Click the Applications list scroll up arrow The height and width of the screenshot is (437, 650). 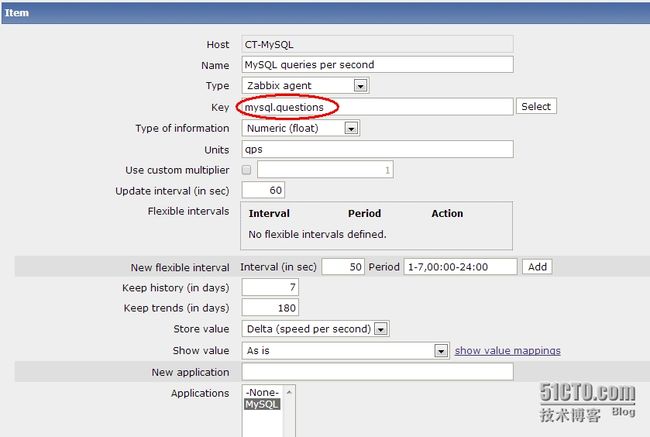pyautogui.click(x=289, y=392)
